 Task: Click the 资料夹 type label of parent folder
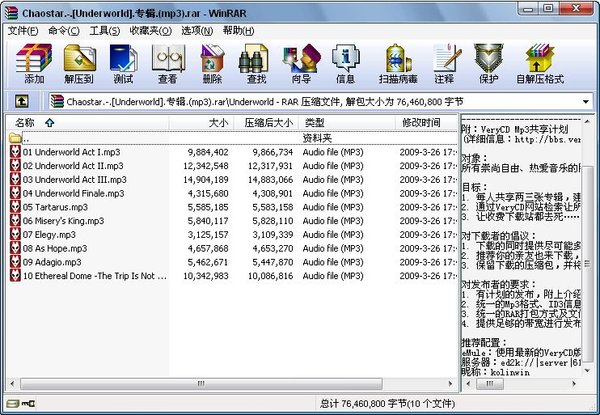pyautogui.click(x=317, y=138)
